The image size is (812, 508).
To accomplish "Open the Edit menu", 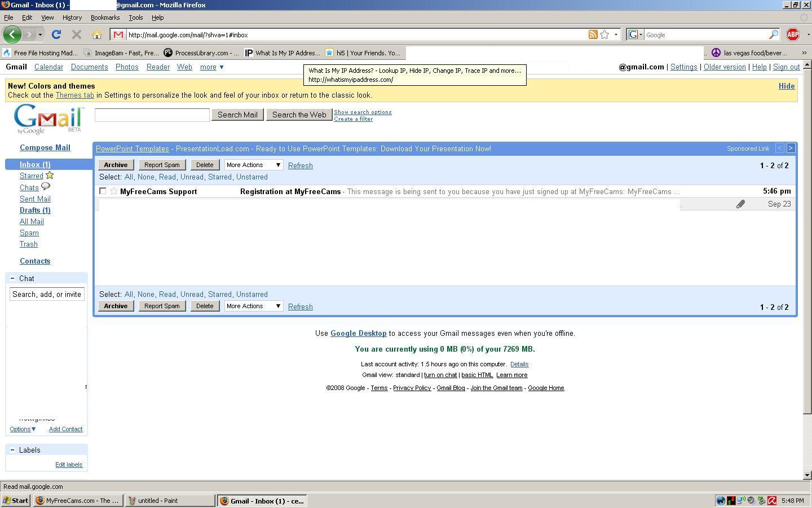I will click(27, 17).
